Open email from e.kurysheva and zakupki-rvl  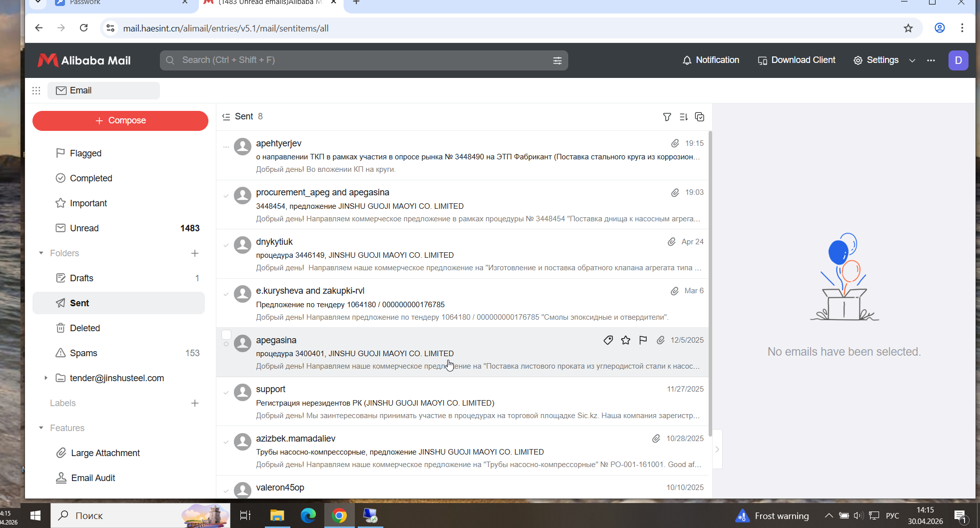(x=463, y=303)
